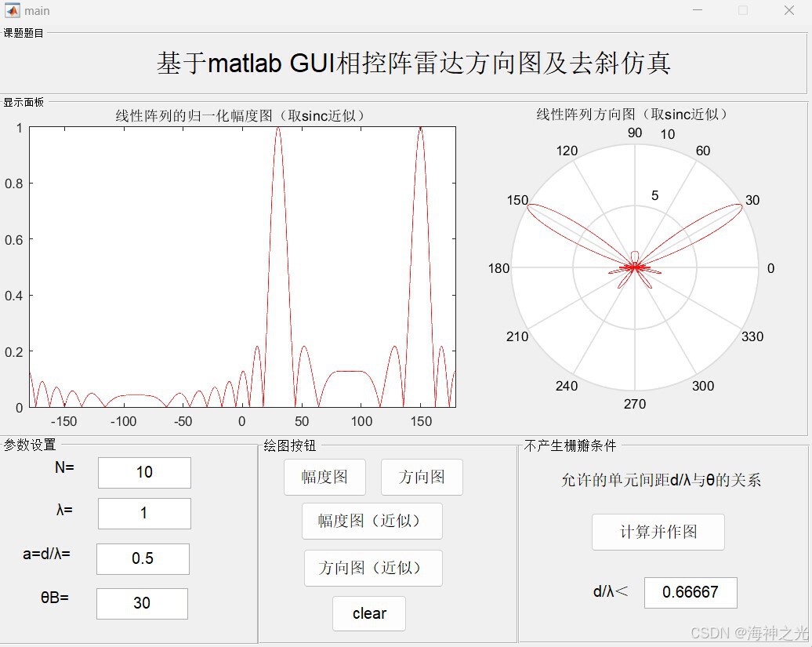Click the 方向图（近似） button
Image resolution: width=812 pixels, height=647 pixels.
(373, 569)
